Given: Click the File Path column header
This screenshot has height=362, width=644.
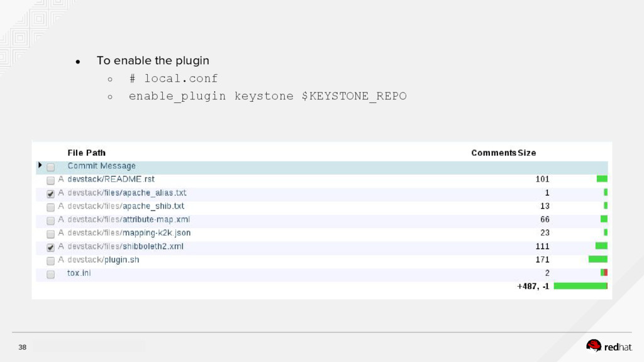Looking at the screenshot, I should tap(87, 153).
